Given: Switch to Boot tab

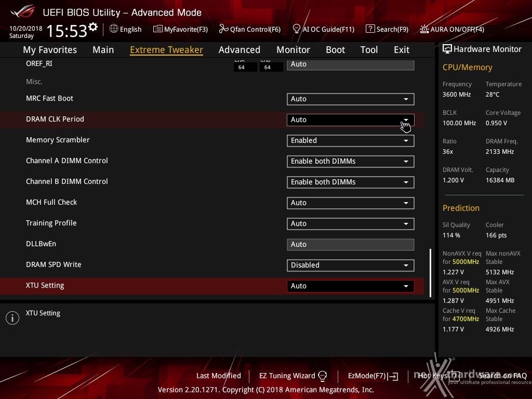Looking at the screenshot, I should tap(335, 50).
